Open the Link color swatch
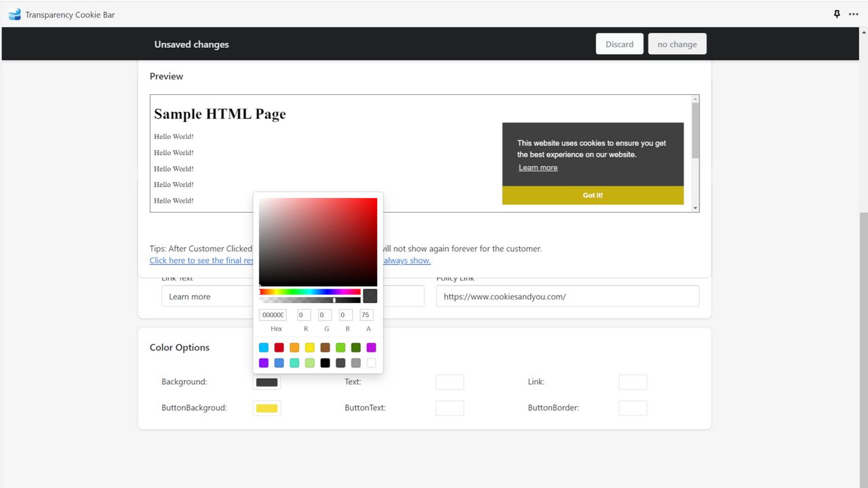The image size is (868, 488). click(x=633, y=382)
